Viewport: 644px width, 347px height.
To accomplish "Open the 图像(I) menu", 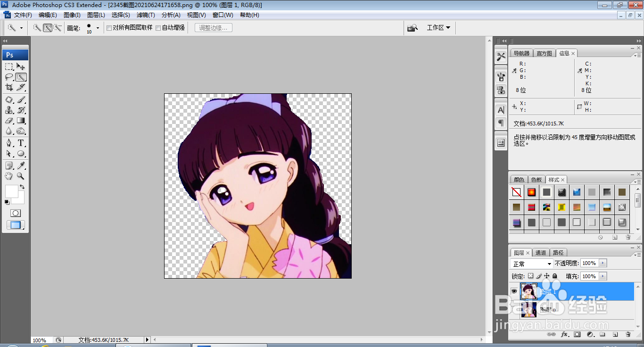I will pyautogui.click(x=72, y=15).
